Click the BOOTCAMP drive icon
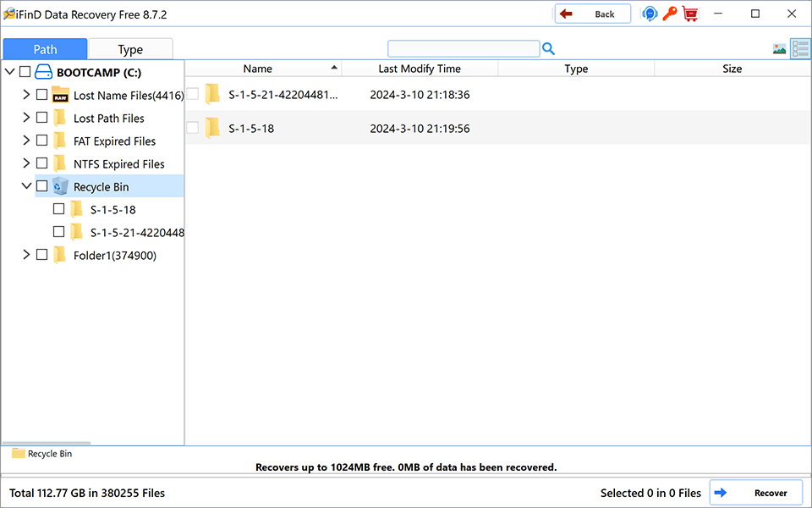 [x=43, y=72]
